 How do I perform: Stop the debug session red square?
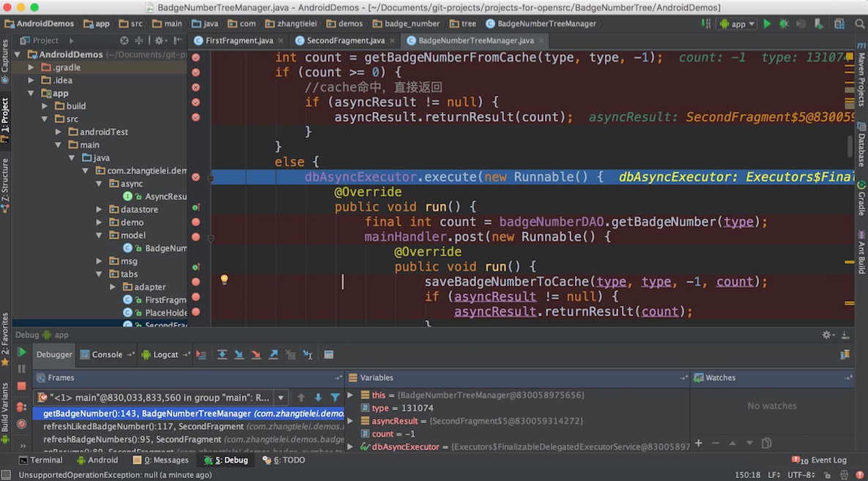21,386
